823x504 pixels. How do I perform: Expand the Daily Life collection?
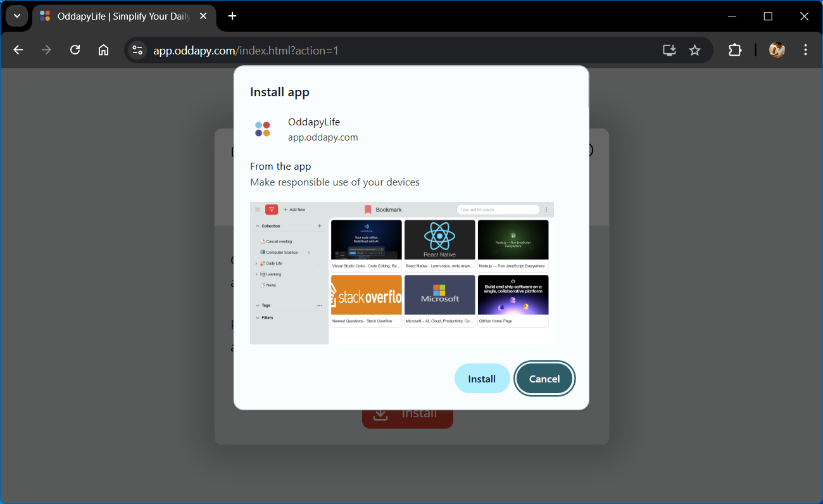point(256,263)
